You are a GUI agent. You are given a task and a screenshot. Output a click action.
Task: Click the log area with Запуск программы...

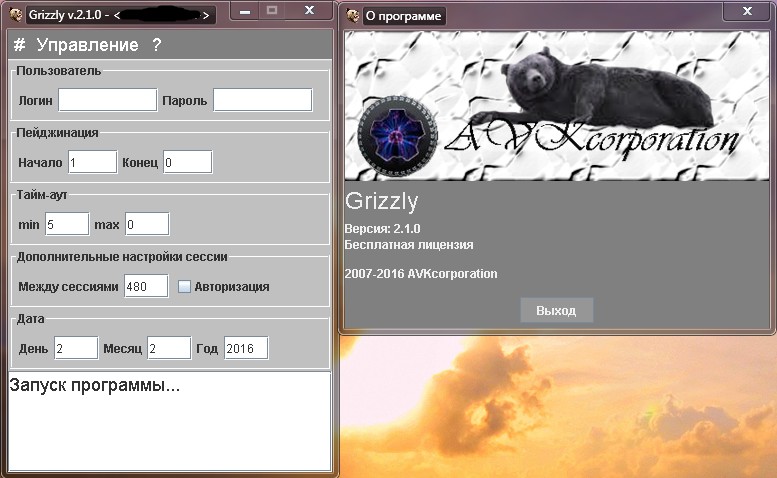[x=169, y=422]
